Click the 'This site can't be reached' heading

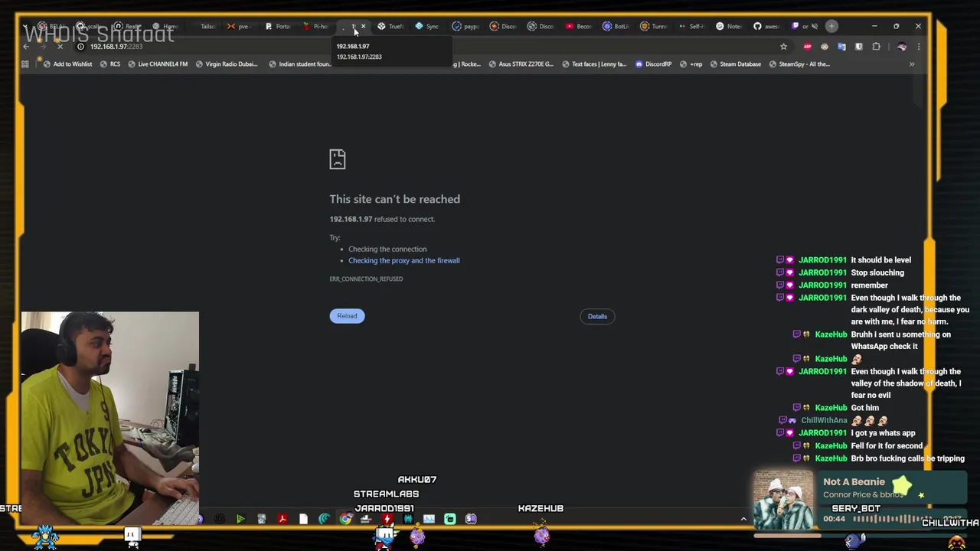pos(395,199)
